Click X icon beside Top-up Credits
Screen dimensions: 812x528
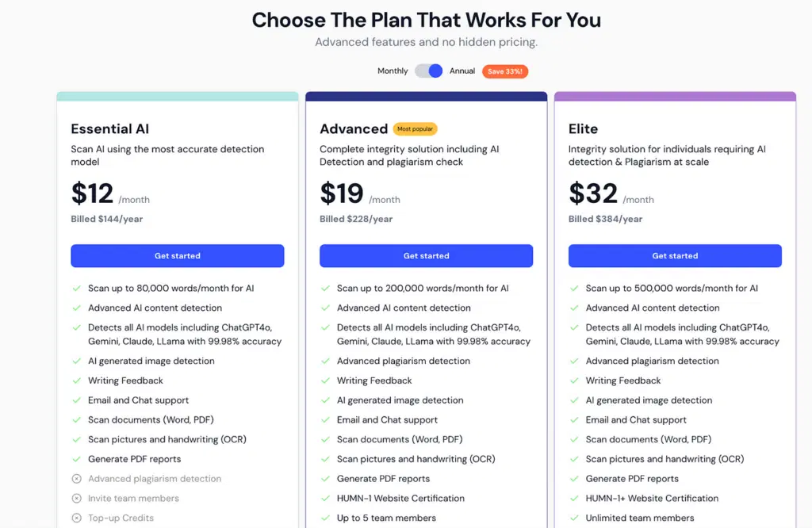77,518
